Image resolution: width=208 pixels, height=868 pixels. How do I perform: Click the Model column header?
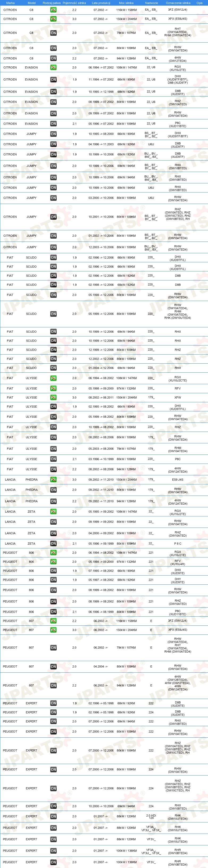[32, 3]
